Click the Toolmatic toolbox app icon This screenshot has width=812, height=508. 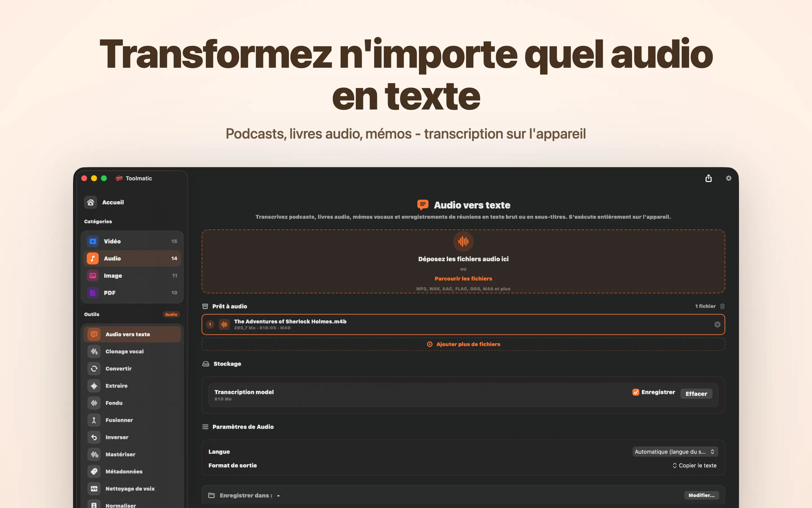point(119,178)
